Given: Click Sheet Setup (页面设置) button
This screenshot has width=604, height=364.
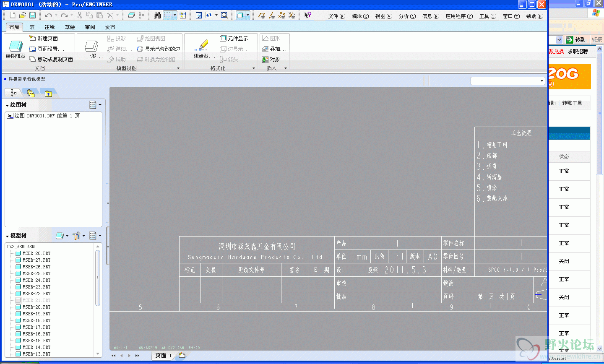Looking at the screenshot, I should point(47,49).
